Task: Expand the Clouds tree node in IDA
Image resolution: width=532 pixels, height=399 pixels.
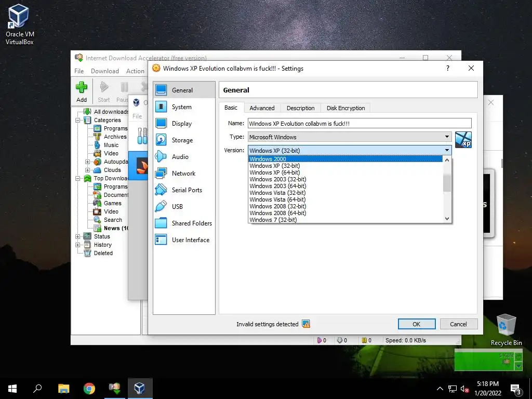Action: [x=87, y=170]
